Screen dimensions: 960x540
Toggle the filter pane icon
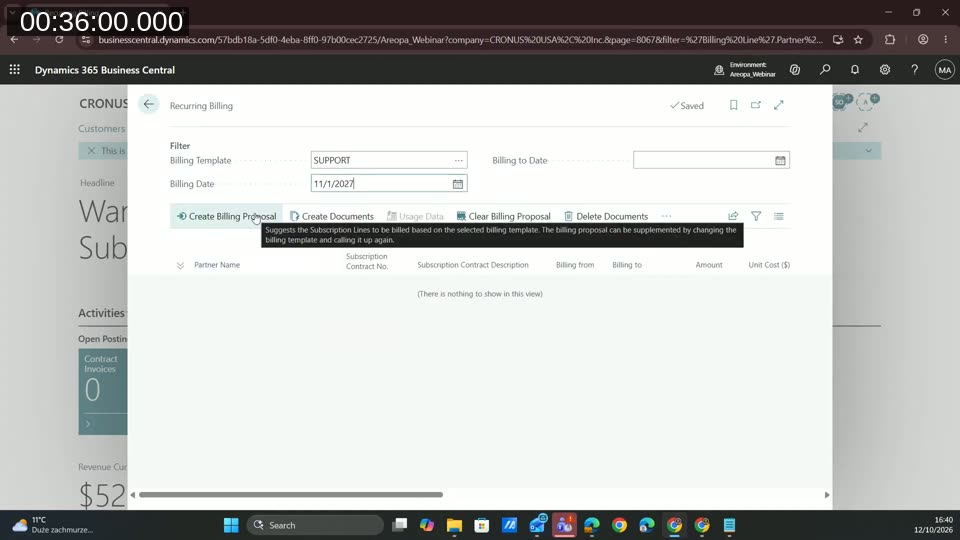coord(756,216)
